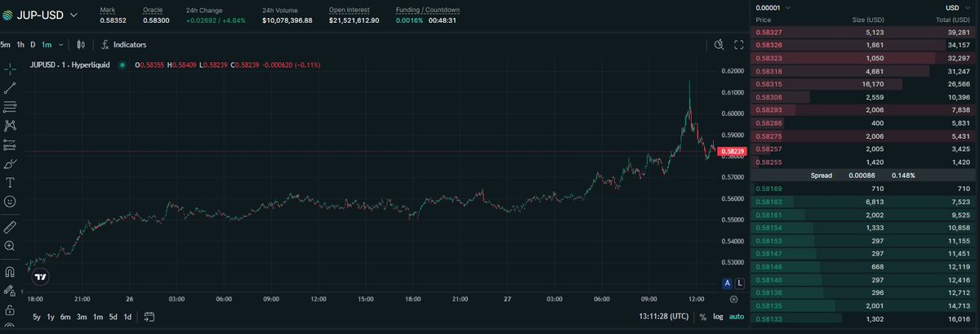The width and height of the screenshot is (980, 334).
Task: Toggle percent scale mode
Action: click(x=702, y=317)
